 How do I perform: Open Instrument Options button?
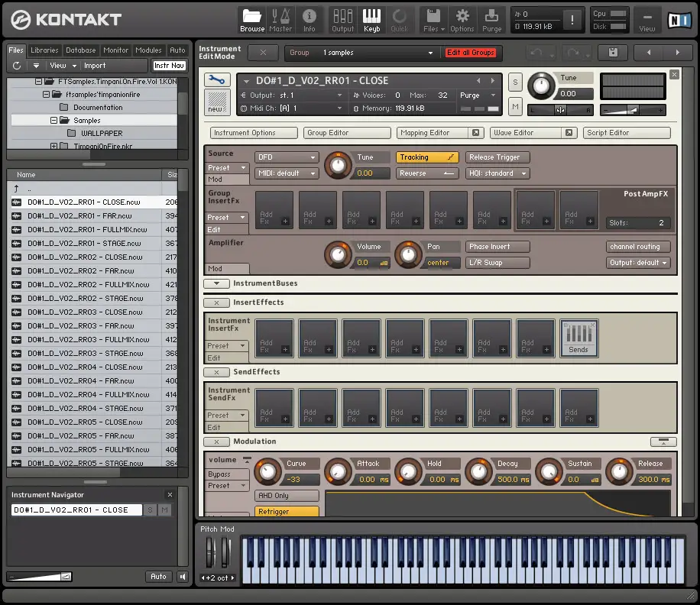254,132
